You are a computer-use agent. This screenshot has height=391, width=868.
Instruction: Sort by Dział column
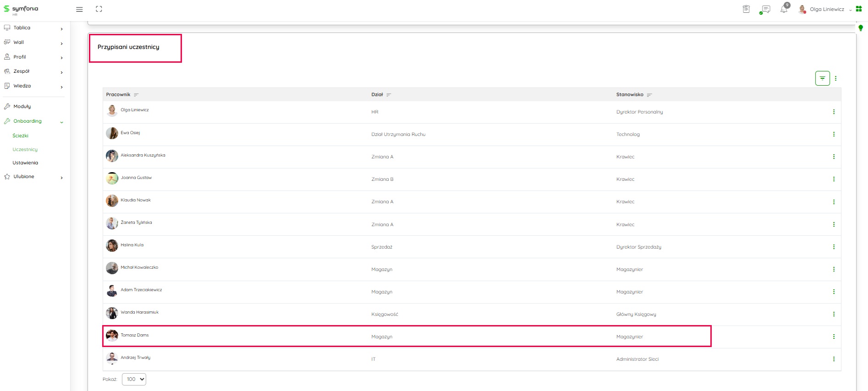tap(389, 95)
